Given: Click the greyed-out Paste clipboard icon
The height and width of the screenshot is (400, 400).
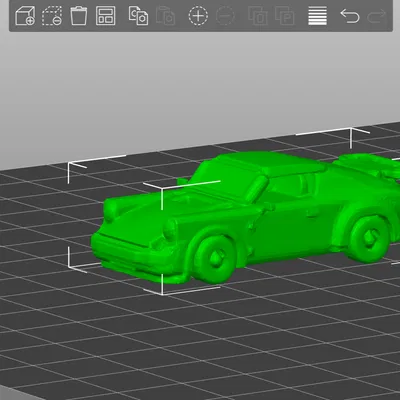Looking at the screenshot, I should point(165,16).
